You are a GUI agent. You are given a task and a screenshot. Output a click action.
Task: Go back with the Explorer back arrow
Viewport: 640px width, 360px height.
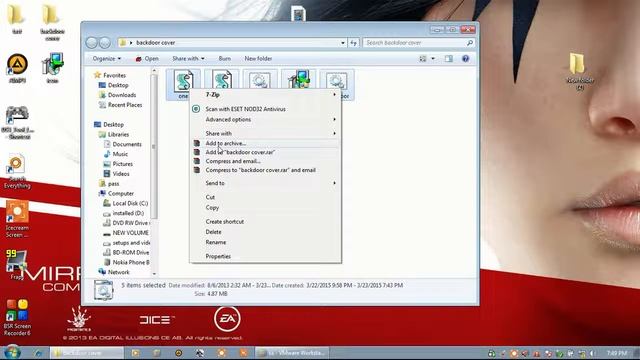(x=92, y=42)
